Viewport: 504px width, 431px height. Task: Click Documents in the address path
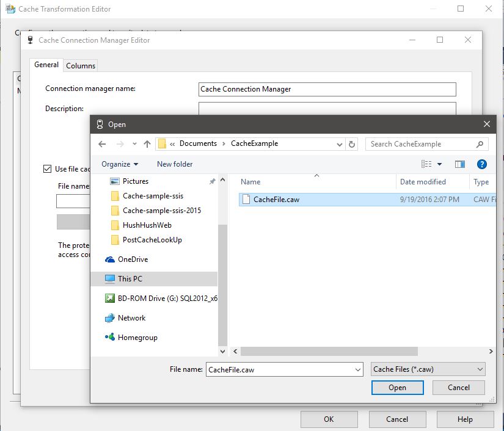198,143
